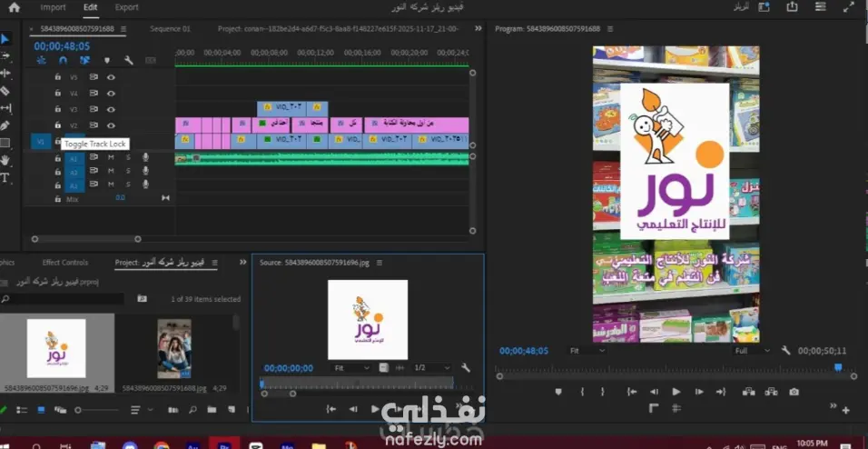Image resolution: width=868 pixels, height=449 pixels.
Task: Create New Bin in Project panel
Action: click(x=212, y=410)
